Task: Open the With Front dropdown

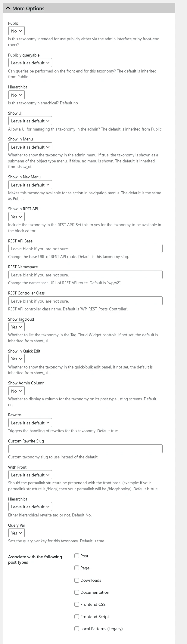Action: pos(30,475)
